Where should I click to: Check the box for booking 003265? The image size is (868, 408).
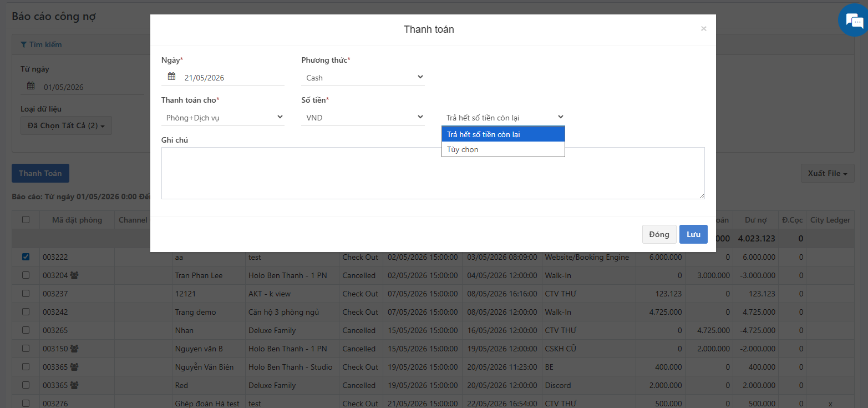26,330
